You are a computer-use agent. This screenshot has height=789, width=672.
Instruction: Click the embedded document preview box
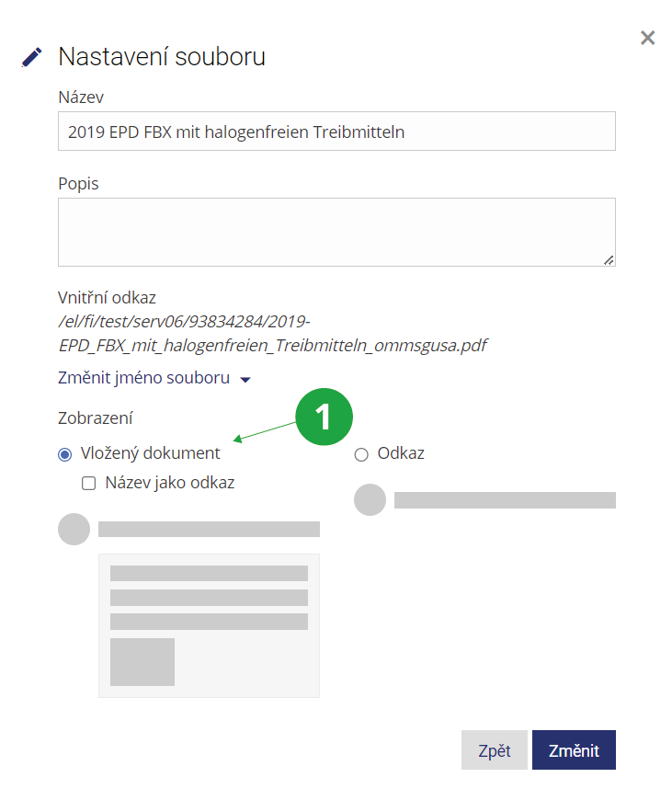pos(209,625)
